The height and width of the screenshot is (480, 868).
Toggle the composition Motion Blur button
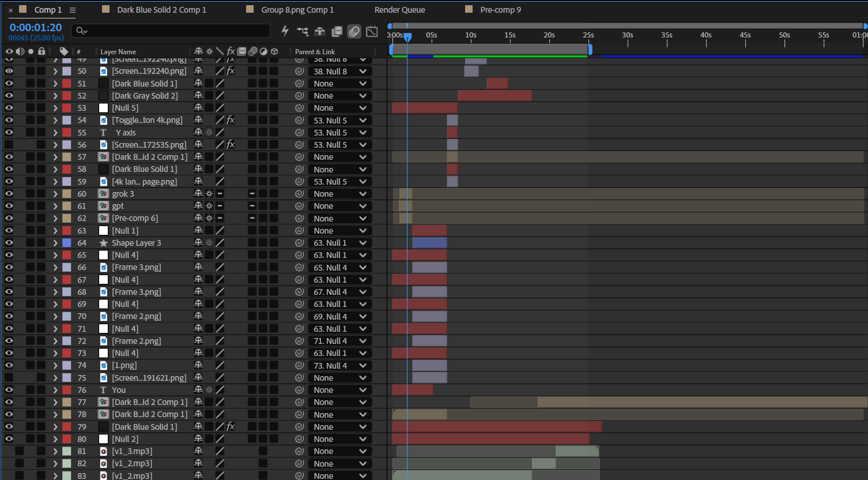(354, 31)
